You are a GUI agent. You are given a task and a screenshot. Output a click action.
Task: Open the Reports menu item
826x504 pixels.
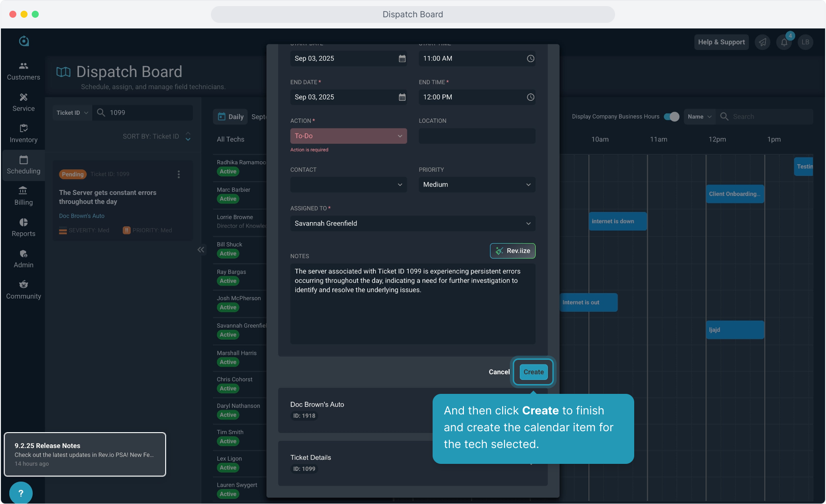click(x=23, y=227)
